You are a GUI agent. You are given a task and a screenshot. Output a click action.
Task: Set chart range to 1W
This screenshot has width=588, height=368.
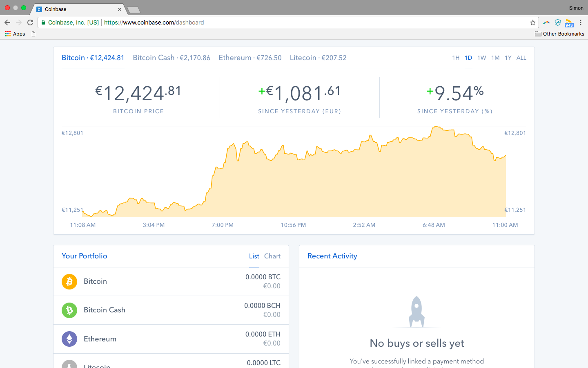482,58
